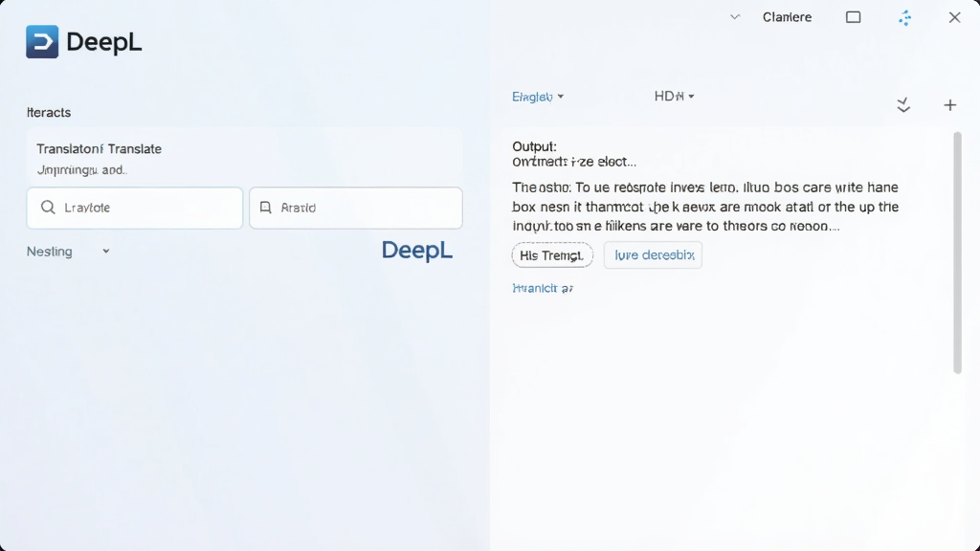Click the bookmark icon in the Arartid field
The height and width of the screenshot is (551, 980).
pos(266,208)
